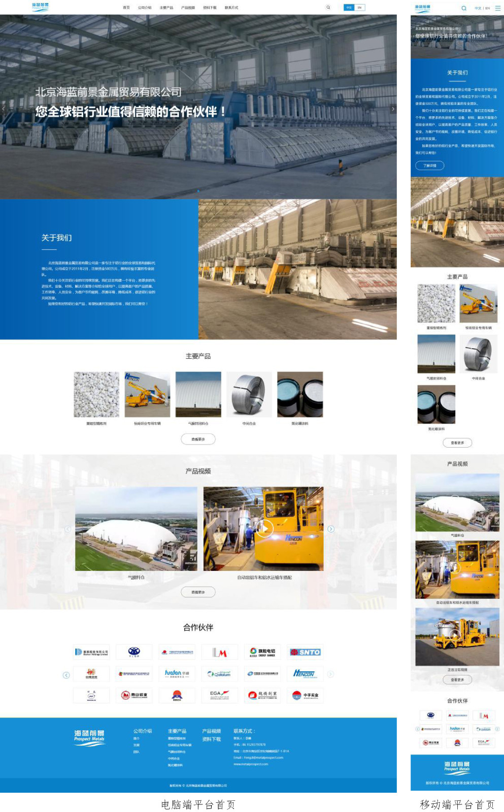This screenshot has height=812, width=504.
Task: Switch desktop language to EN
Action: coord(359,8)
